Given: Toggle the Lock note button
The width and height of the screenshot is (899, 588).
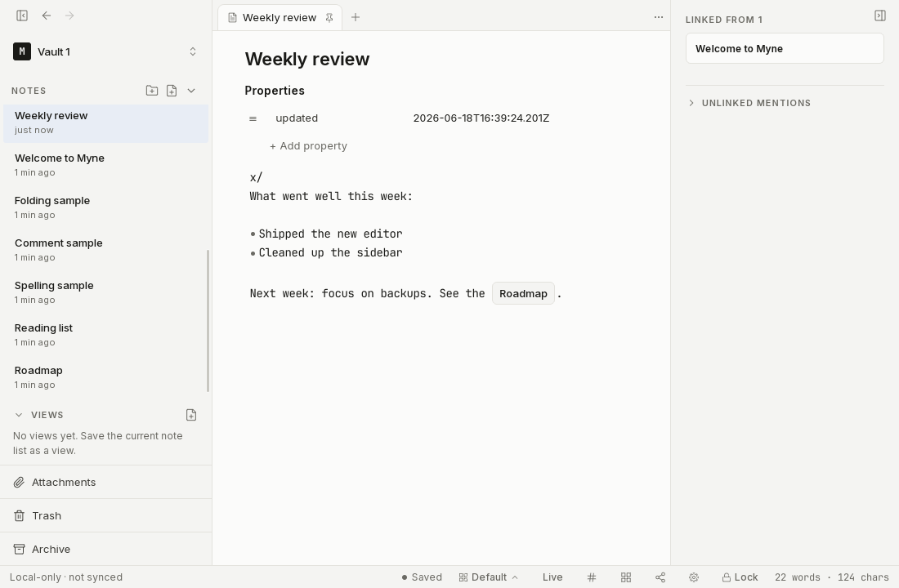Looking at the screenshot, I should 740,577.
